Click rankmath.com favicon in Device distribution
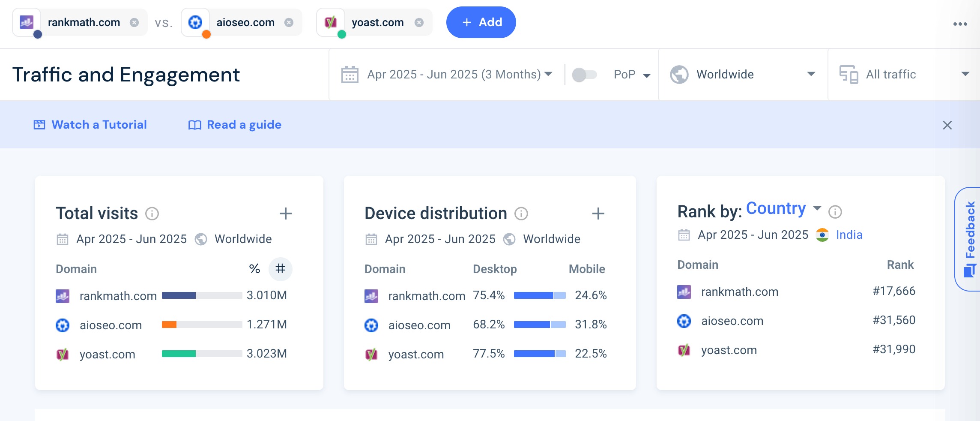Viewport: 980px width, 421px height. [x=371, y=296]
